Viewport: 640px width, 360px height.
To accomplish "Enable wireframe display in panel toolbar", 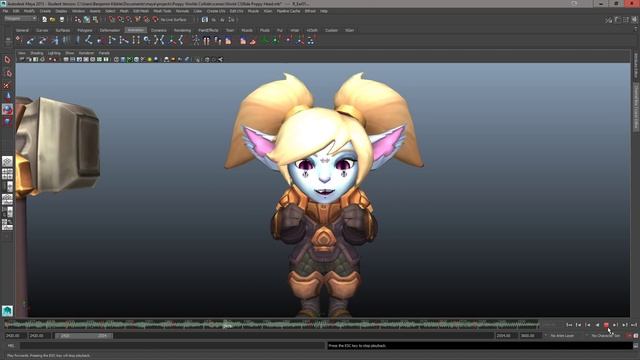I will pyautogui.click(x=116, y=60).
